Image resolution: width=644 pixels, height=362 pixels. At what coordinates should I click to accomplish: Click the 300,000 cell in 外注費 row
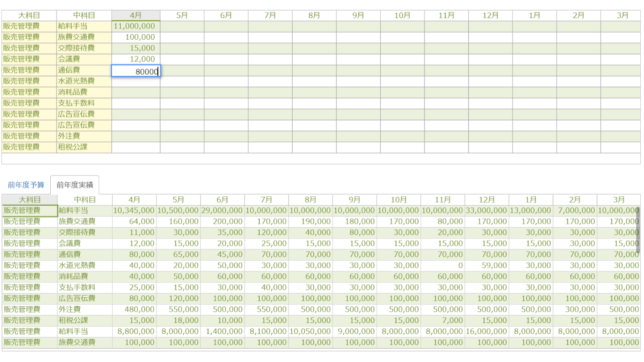tap(575, 309)
